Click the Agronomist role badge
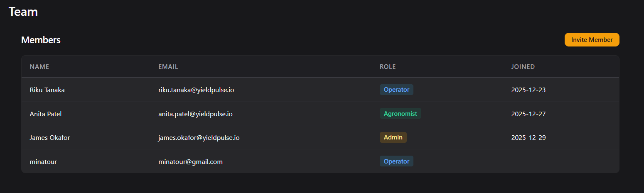Image resolution: width=644 pixels, height=193 pixels. 400,113
